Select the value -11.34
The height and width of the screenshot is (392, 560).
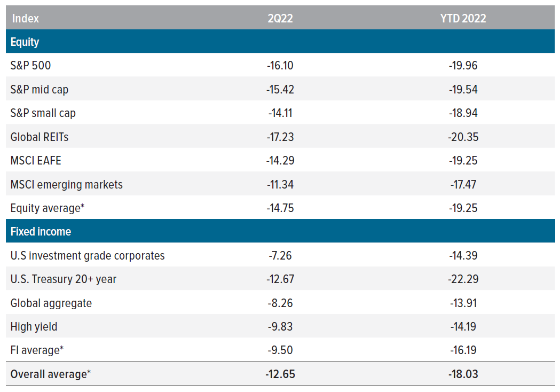280,184
